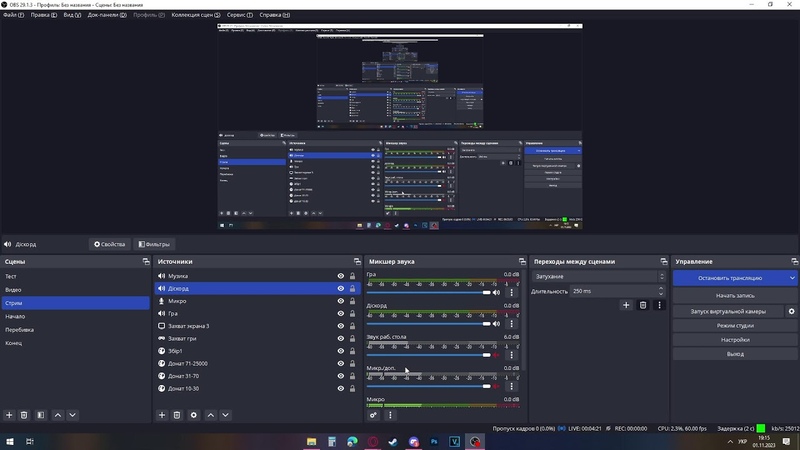Screen dimensions: 800x450
Task: Open virtual camera settings gear icon
Action: (x=792, y=311)
